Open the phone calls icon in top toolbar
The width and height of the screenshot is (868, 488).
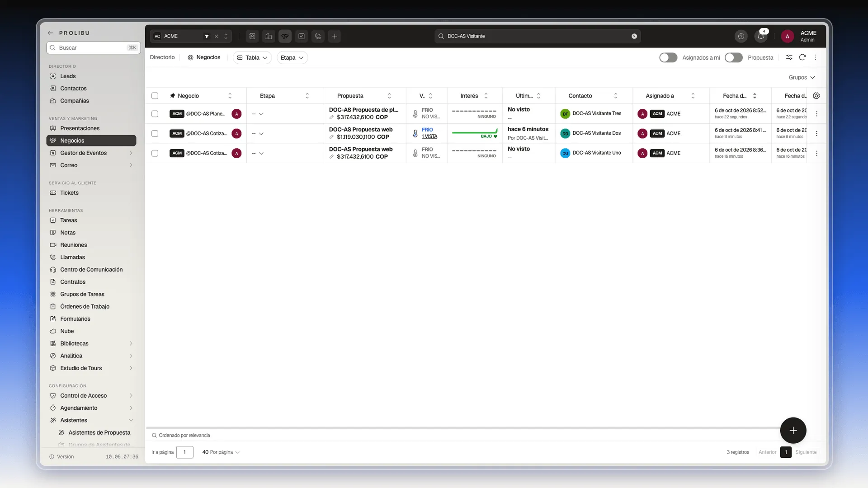click(318, 36)
